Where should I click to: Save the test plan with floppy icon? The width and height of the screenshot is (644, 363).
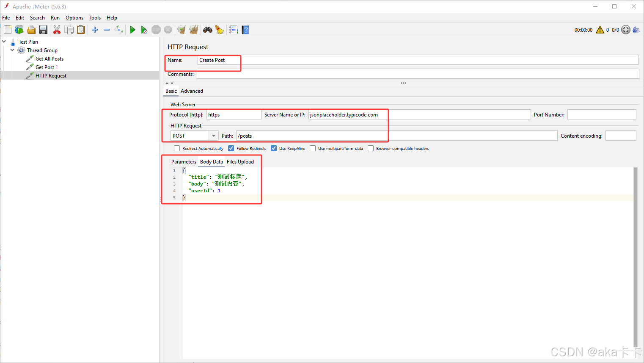point(43,30)
